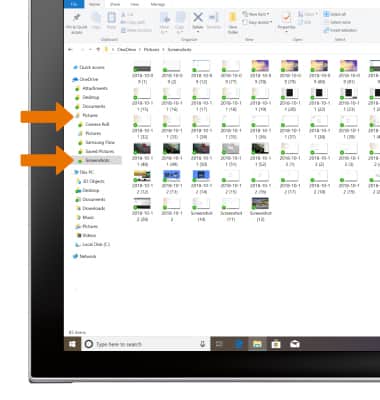The height and width of the screenshot is (400, 380).
Task: Open Downloads under This PC
Action: (91, 208)
